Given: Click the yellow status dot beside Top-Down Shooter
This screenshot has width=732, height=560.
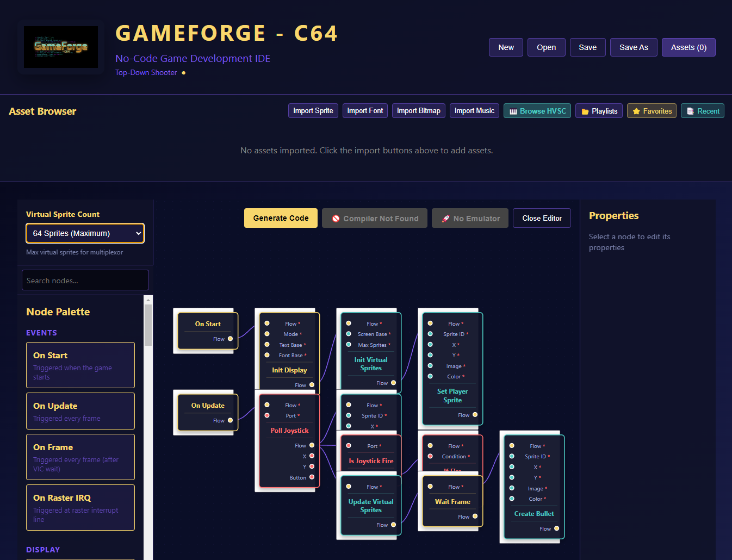Looking at the screenshot, I should tap(184, 73).
